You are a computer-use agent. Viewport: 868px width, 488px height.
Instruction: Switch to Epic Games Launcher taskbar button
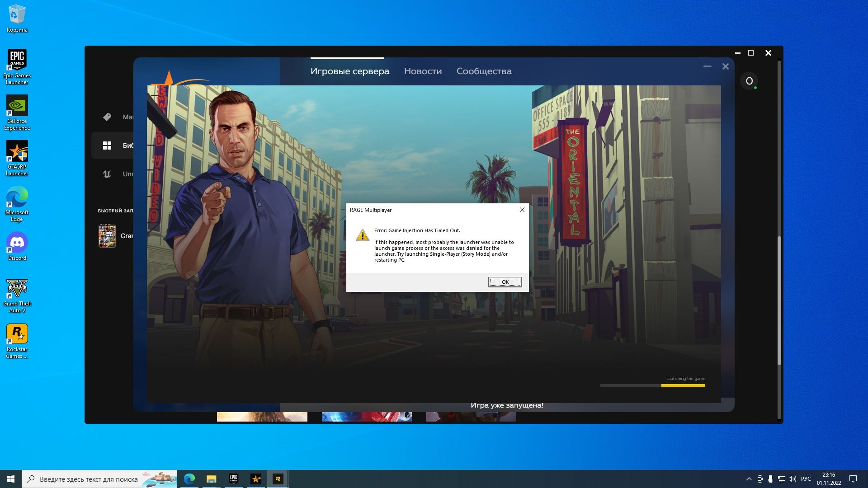point(234,479)
